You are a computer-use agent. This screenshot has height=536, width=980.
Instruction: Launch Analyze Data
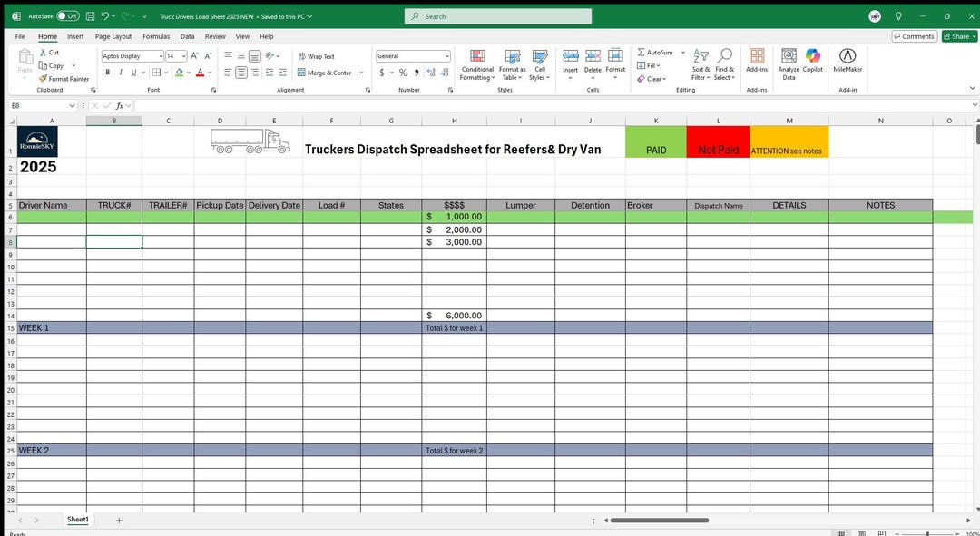(789, 63)
